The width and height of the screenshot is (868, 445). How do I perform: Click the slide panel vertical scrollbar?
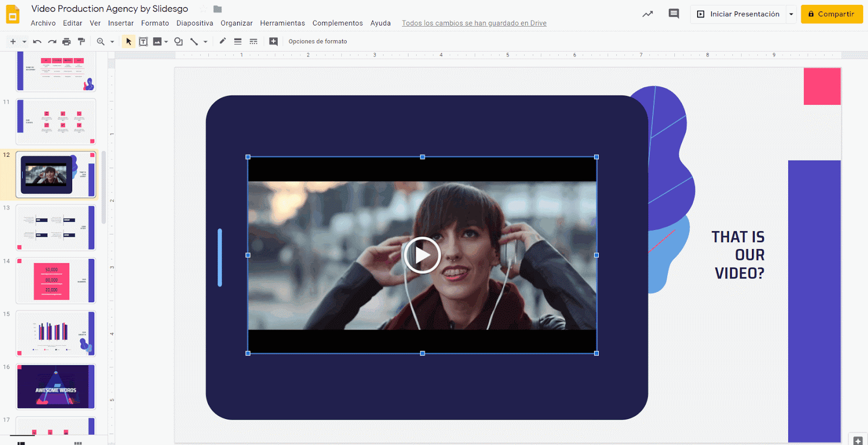click(104, 187)
